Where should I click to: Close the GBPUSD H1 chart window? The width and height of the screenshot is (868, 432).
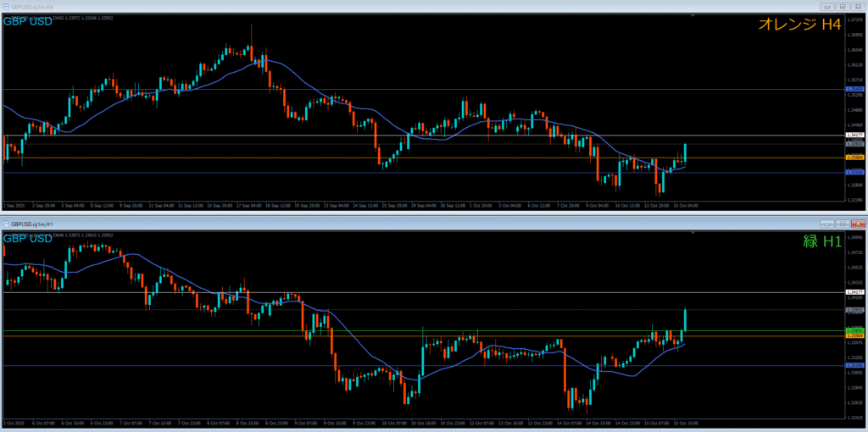(x=857, y=224)
